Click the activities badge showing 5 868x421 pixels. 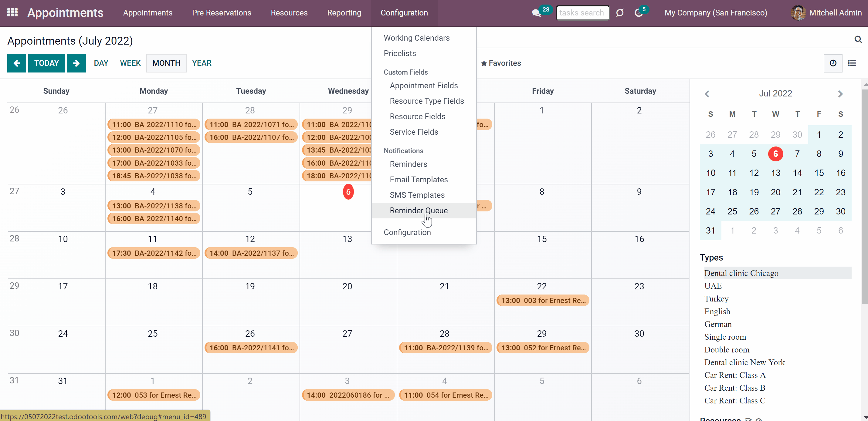tap(644, 9)
